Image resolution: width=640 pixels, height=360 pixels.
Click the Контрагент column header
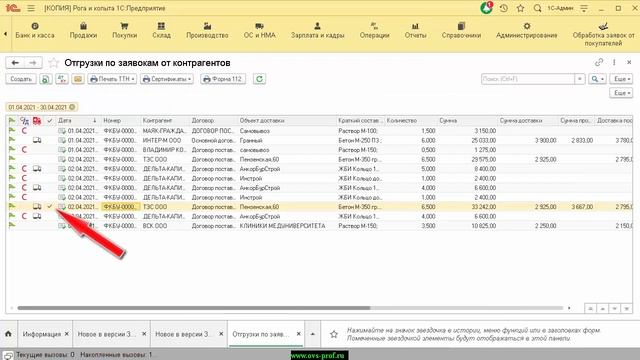(x=165, y=120)
